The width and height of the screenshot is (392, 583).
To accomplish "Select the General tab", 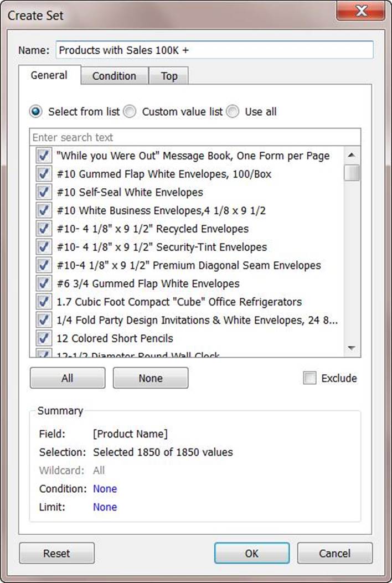I will 49,75.
